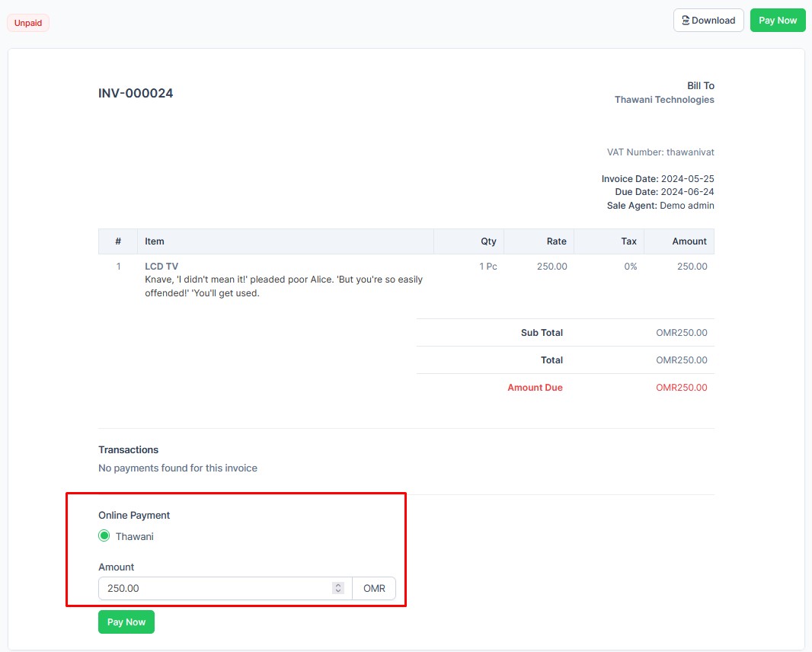Viewport: 812px width, 652px height.
Task: Click No payments found for this invoice
Action: click(177, 468)
